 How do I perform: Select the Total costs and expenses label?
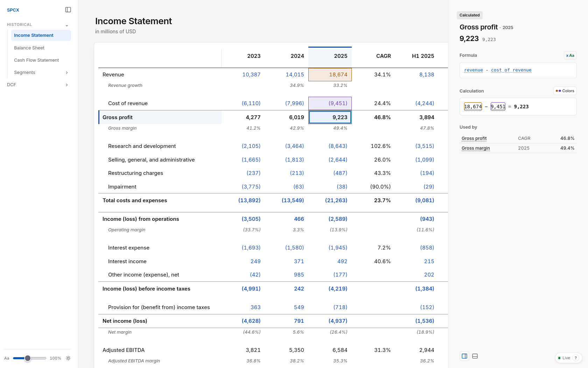[x=135, y=200]
